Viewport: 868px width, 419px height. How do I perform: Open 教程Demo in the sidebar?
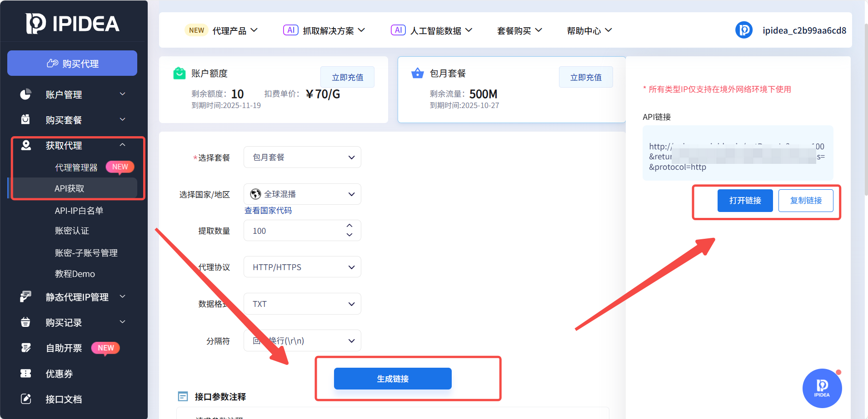[x=75, y=274]
